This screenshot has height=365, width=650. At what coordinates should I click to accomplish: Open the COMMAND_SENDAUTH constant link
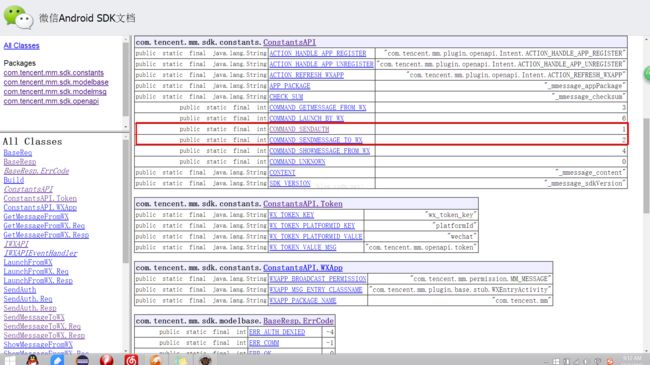coord(299,129)
